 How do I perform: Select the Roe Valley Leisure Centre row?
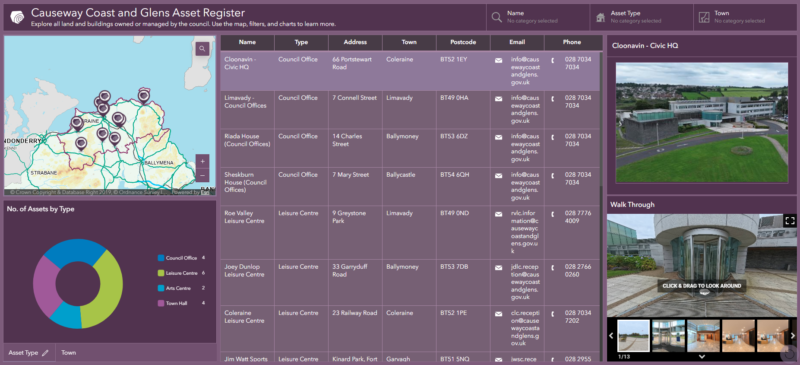pyautogui.click(x=411, y=232)
